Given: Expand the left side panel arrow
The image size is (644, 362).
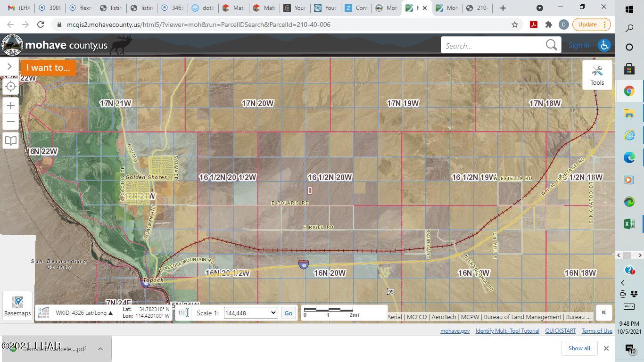Looking at the screenshot, I should pos(9,66).
